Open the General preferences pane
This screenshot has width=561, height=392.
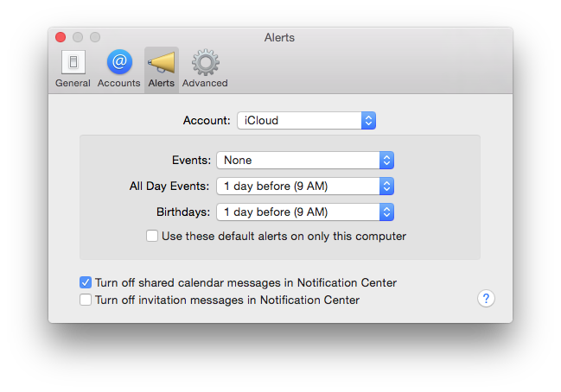pyautogui.click(x=73, y=69)
